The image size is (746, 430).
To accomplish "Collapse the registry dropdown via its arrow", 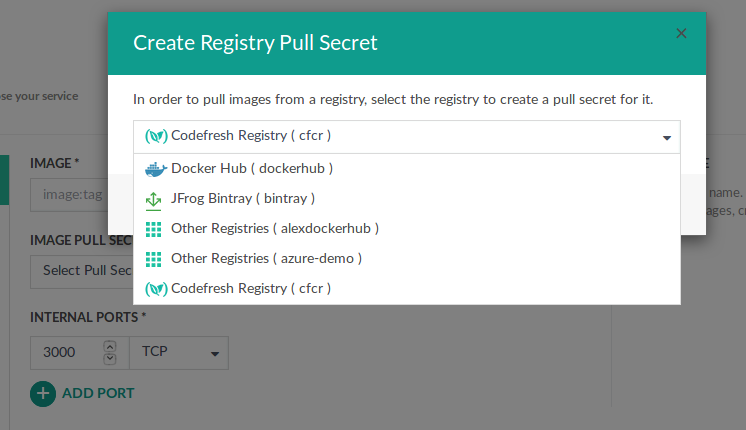I will click(x=666, y=138).
